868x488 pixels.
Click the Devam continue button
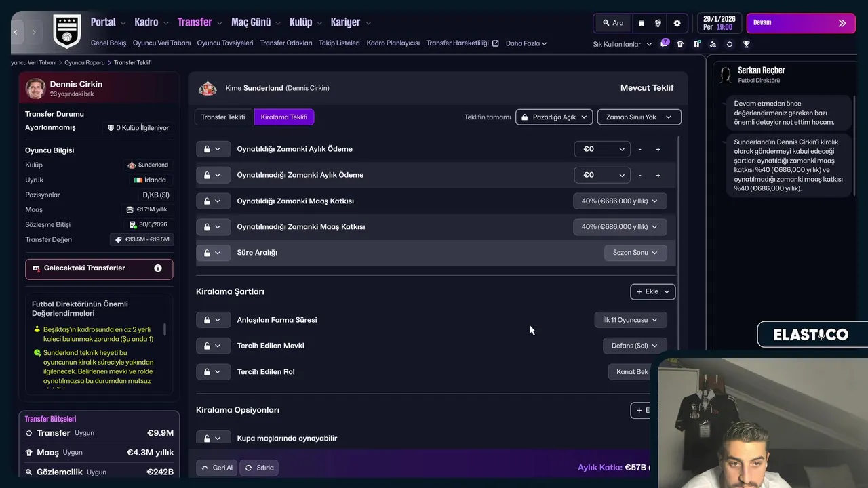pyautogui.click(x=801, y=23)
